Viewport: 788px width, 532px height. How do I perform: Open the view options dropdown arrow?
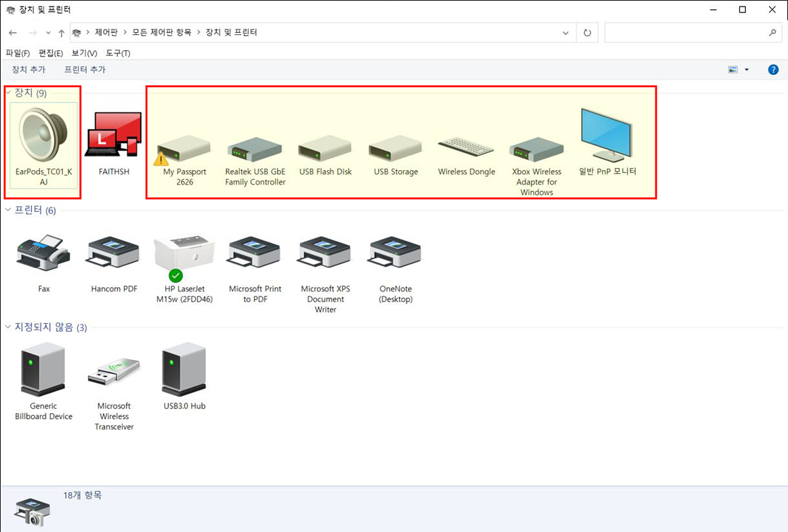[747, 70]
